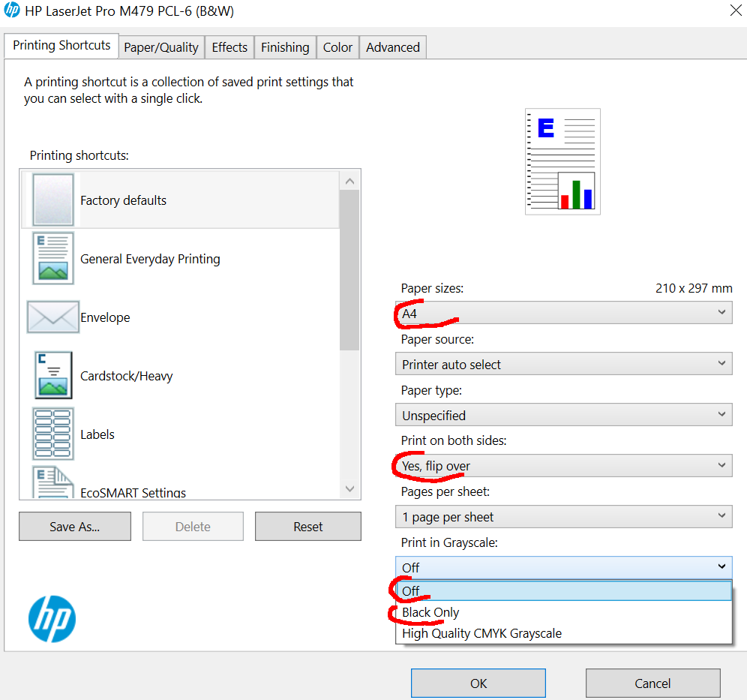Close the printer properties dialog
The height and width of the screenshot is (700, 747).
click(736, 10)
